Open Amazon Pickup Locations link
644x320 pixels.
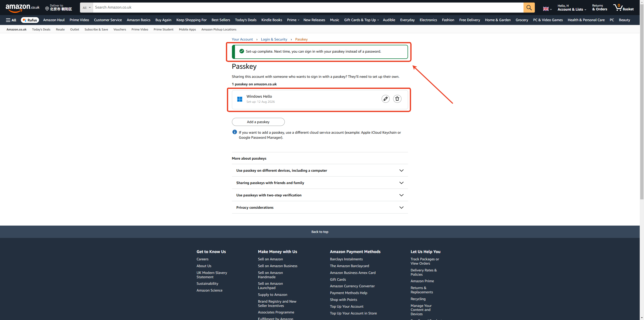(219, 29)
